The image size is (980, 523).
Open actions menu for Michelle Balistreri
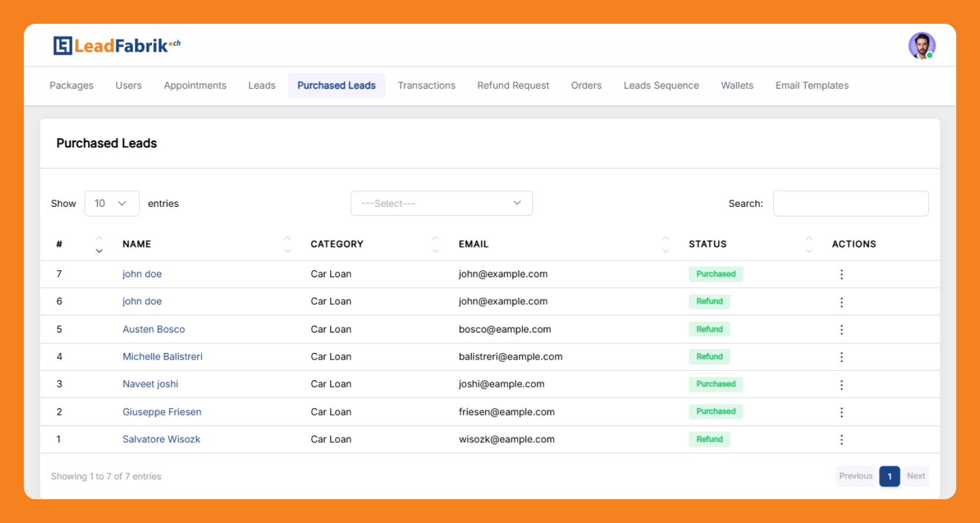coord(841,357)
